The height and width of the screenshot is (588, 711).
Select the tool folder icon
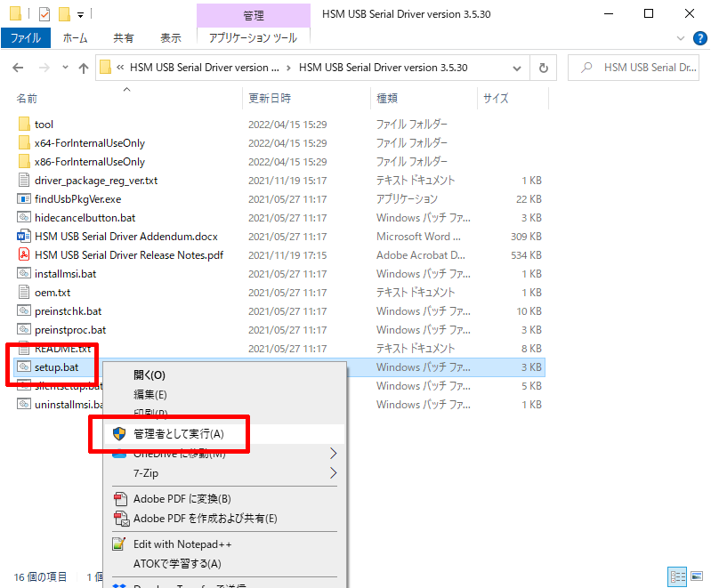pos(24,124)
